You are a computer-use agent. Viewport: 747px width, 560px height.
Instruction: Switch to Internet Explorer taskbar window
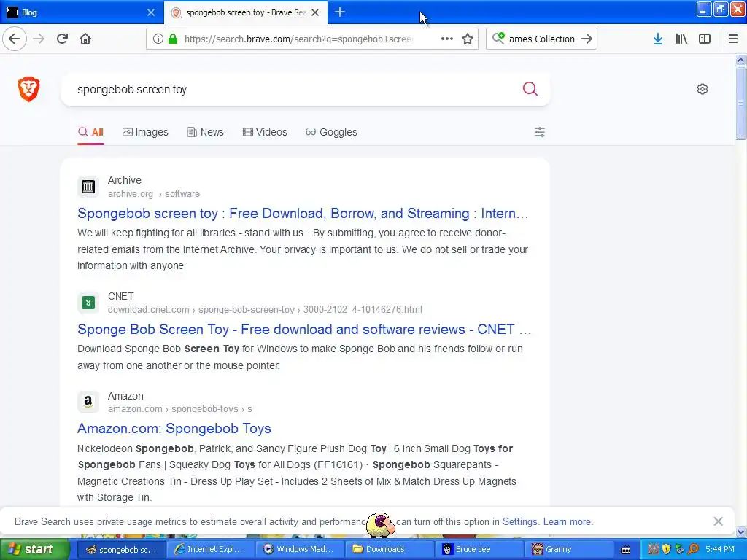coord(209,549)
